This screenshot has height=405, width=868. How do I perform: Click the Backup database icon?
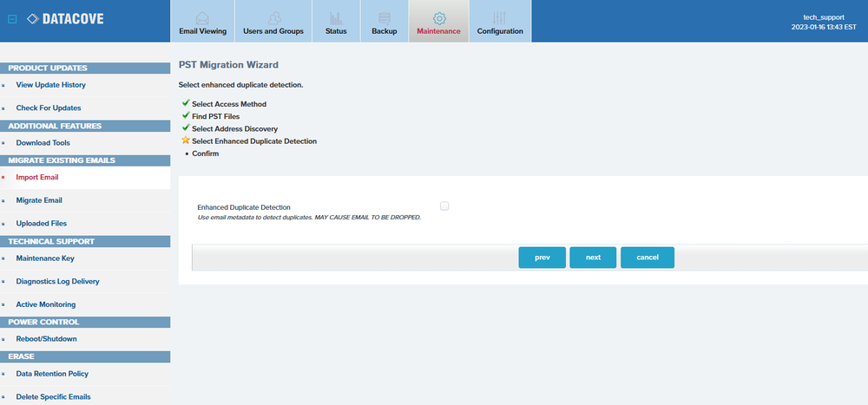[x=385, y=17]
